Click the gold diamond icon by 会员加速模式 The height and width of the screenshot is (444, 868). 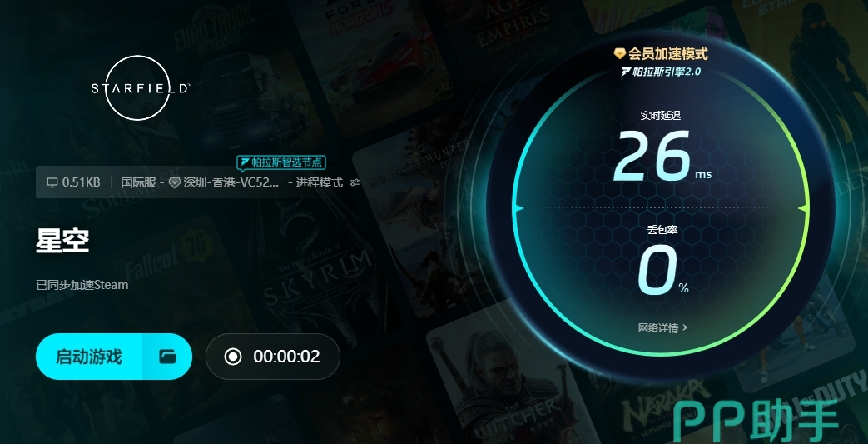tap(620, 54)
